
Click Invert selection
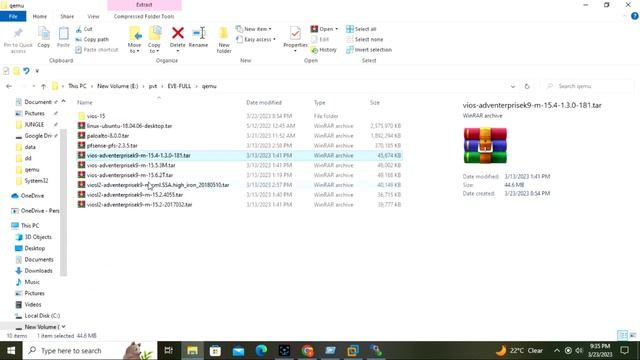click(x=369, y=50)
